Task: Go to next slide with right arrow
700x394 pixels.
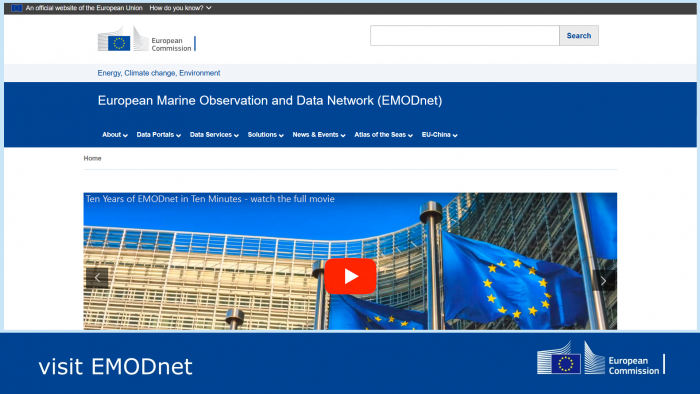Action: coord(604,280)
